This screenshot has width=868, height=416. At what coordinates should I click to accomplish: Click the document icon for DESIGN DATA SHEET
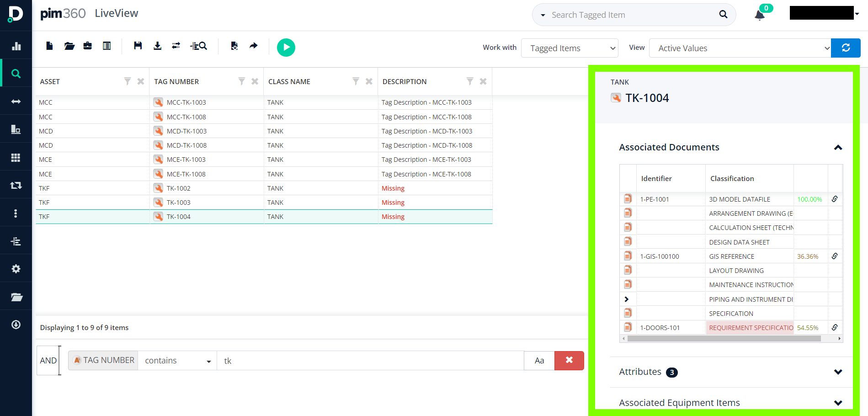[x=628, y=241]
